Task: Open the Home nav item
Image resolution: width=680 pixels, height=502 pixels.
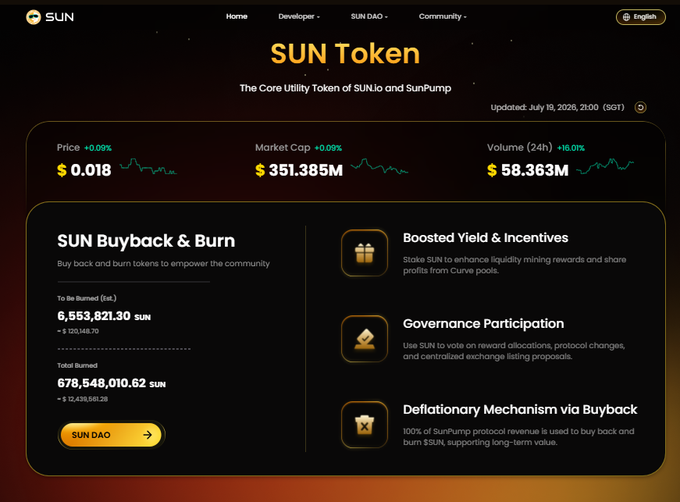Action: point(236,16)
